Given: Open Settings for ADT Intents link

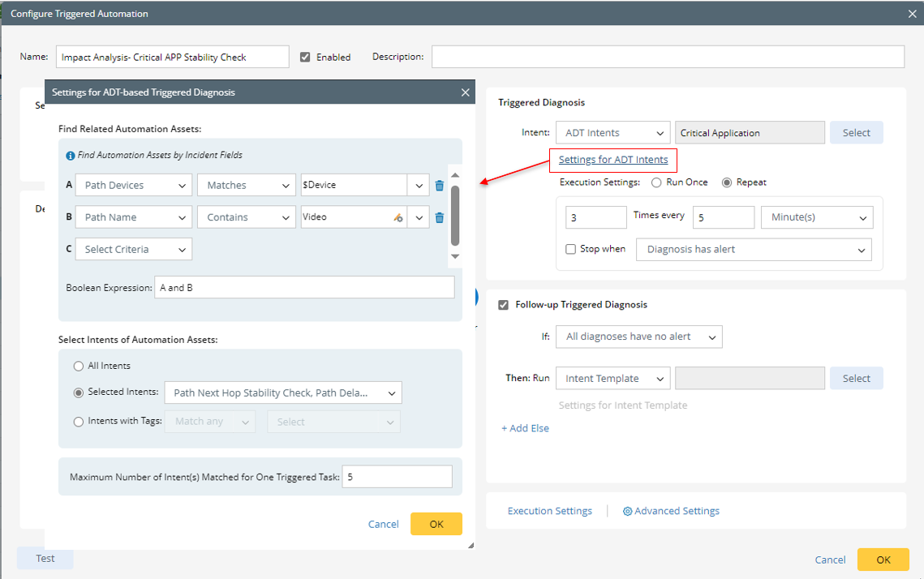Looking at the screenshot, I should point(613,160).
